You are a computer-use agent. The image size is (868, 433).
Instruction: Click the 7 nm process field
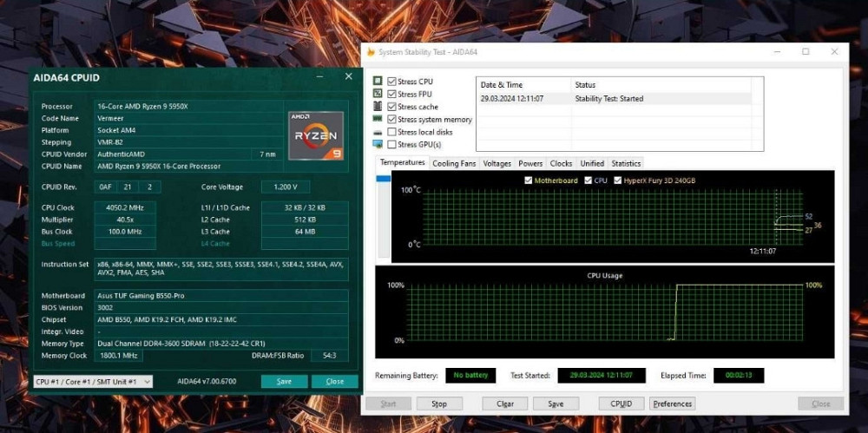point(266,154)
